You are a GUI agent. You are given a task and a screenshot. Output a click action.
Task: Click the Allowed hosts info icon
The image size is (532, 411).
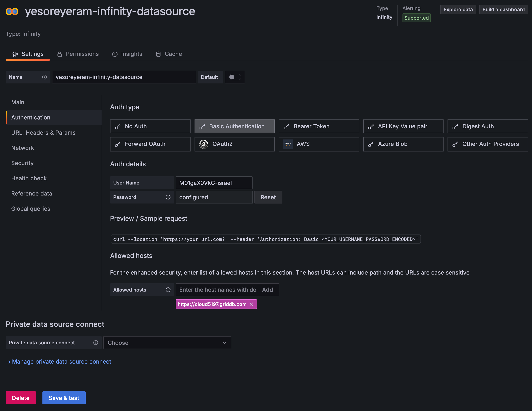(168, 290)
